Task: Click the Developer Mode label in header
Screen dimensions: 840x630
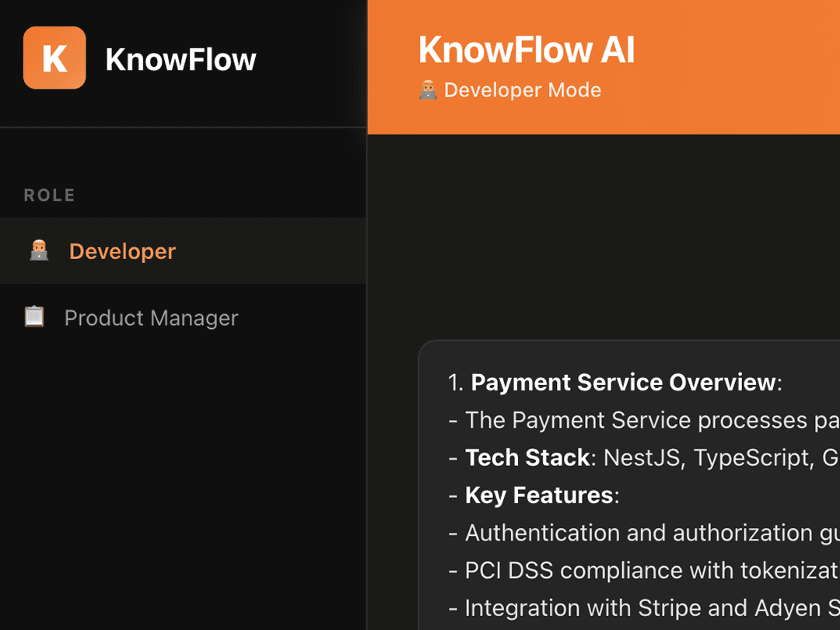Action: (x=523, y=90)
